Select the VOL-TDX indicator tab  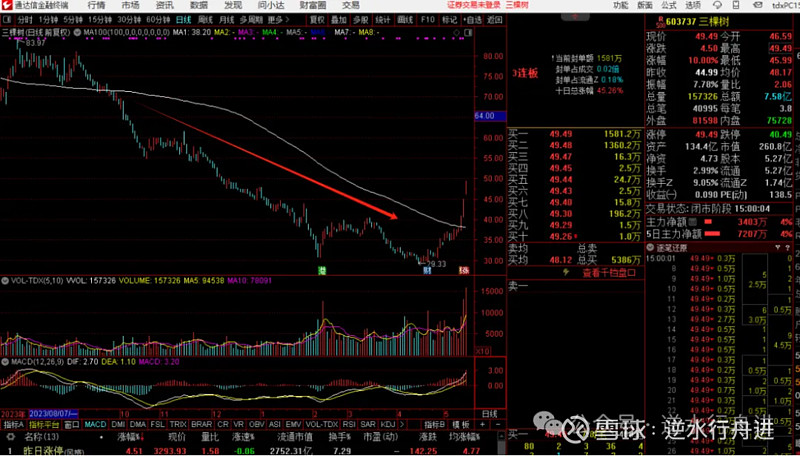click(x=322, y=424)
